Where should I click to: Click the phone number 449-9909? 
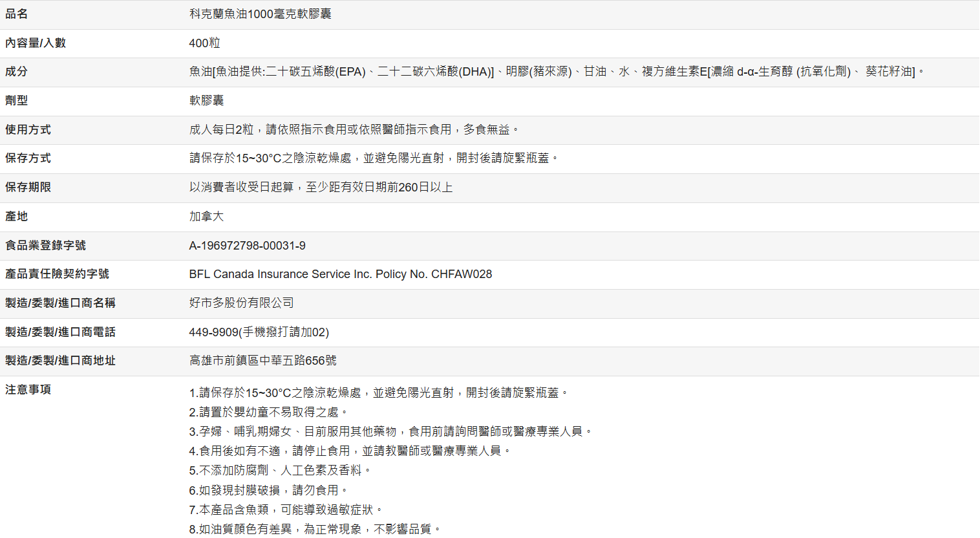pos(259,332)
